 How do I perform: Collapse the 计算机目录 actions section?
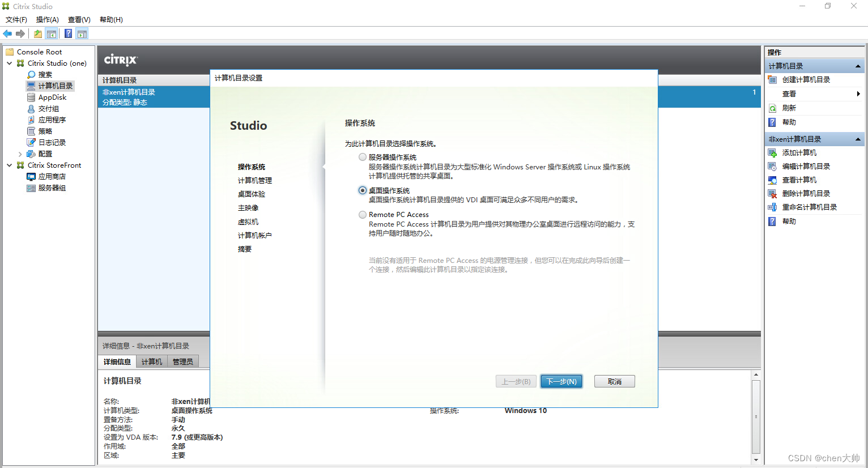tap(858, 66)
